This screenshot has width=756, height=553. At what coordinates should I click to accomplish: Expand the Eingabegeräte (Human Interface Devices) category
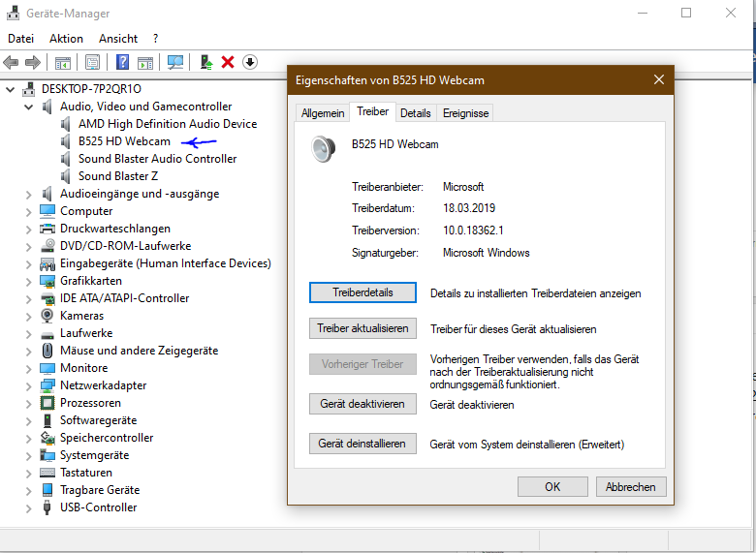[28, 264]
